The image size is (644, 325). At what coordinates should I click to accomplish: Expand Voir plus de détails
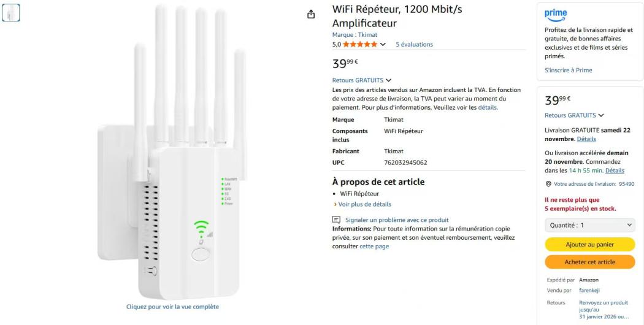364,204
